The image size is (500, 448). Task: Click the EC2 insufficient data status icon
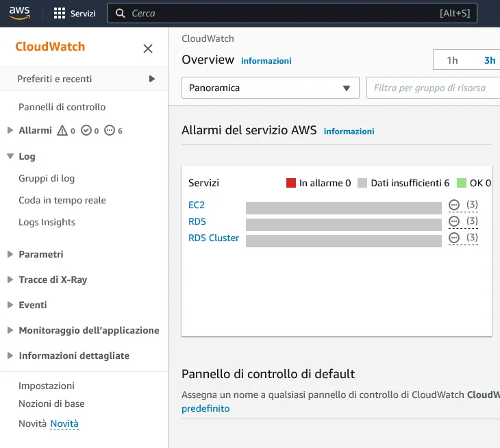point(454,204)
